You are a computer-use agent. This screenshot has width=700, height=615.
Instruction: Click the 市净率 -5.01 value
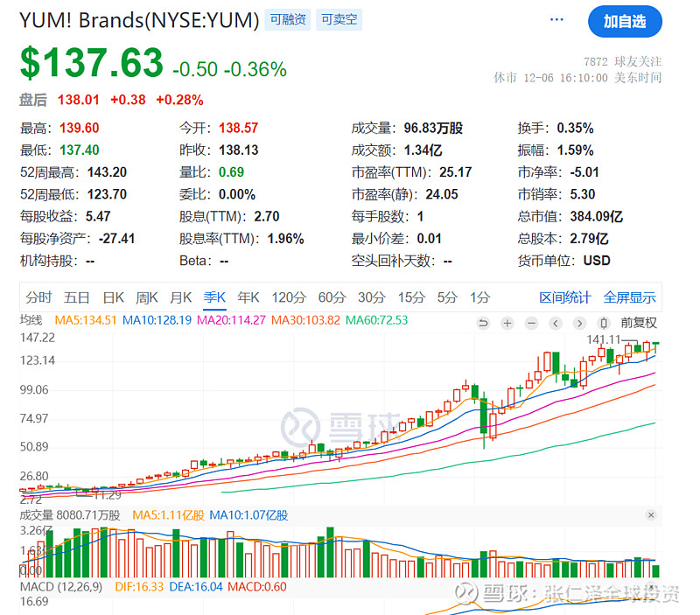tap(584, 171)
